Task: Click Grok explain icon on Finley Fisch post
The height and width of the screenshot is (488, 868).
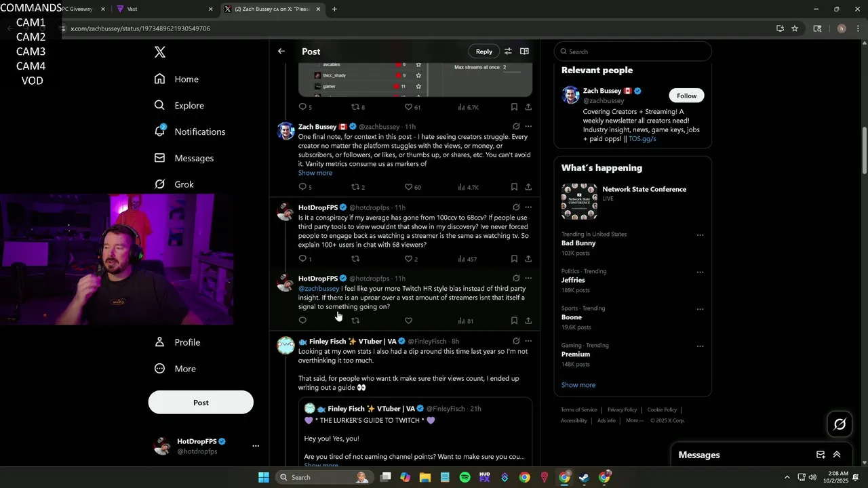Action: point(516,341)
